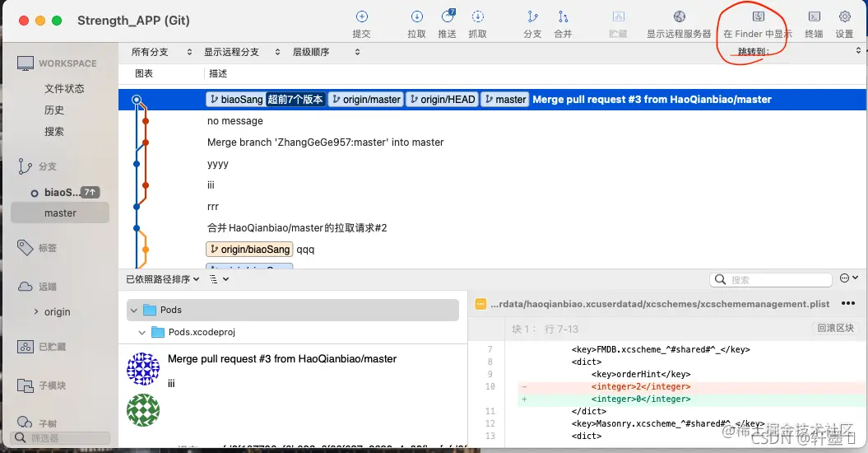The width and height of the screenshot is (868, 453).
Task: Open the Settings (设置) gear icon
Action: coord(844,16)
